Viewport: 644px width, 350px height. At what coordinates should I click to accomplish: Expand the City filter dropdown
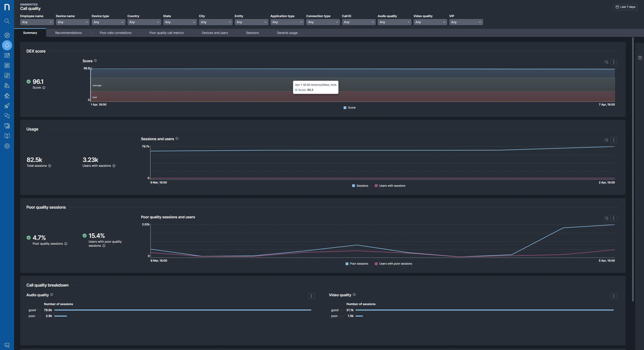216,22
